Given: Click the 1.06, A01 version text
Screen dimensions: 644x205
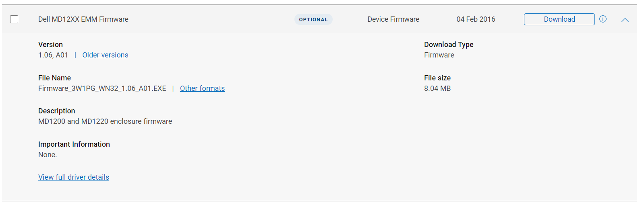Looking at the screenshot, I should coord(53,55).
